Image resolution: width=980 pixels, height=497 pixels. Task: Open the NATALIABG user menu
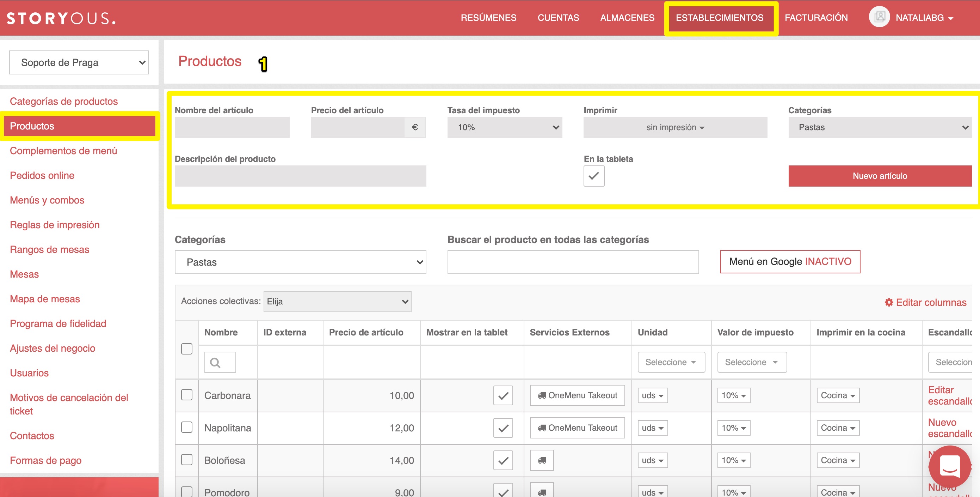coord(924,18)
